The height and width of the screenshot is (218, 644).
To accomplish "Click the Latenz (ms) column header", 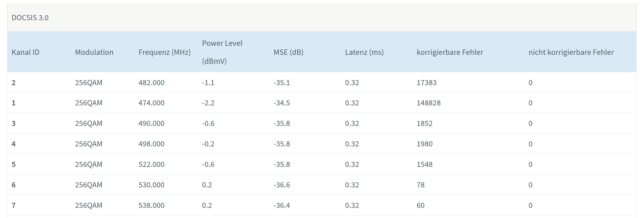I will [364, 52].
